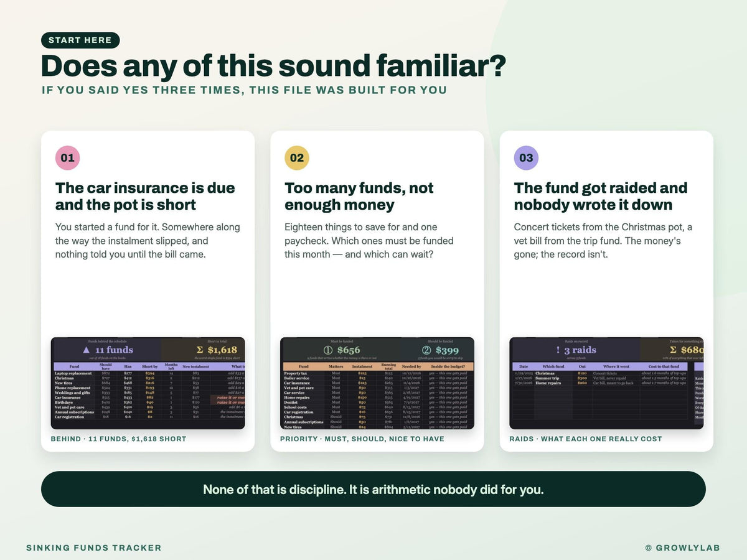Click the 'Dentist' fund row

click(378, 403)
